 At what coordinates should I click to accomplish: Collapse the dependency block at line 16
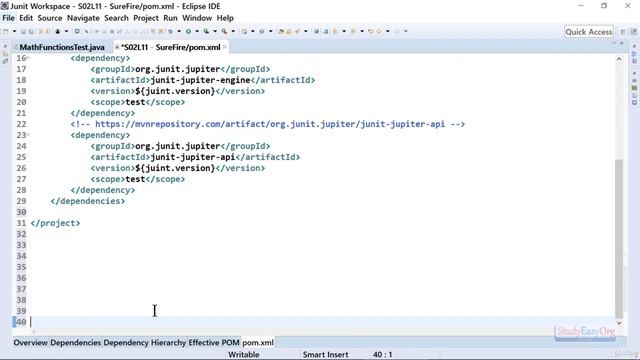point(28,58)
